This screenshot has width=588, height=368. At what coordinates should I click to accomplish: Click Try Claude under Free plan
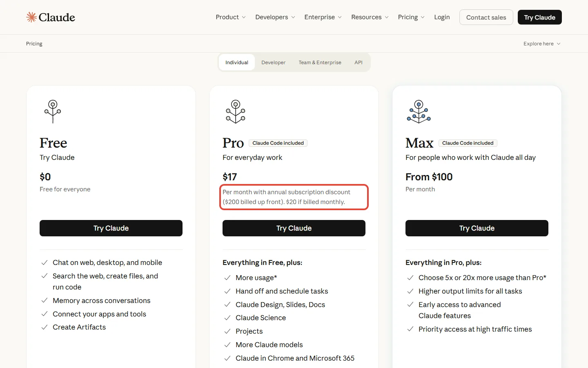point(111,228)
